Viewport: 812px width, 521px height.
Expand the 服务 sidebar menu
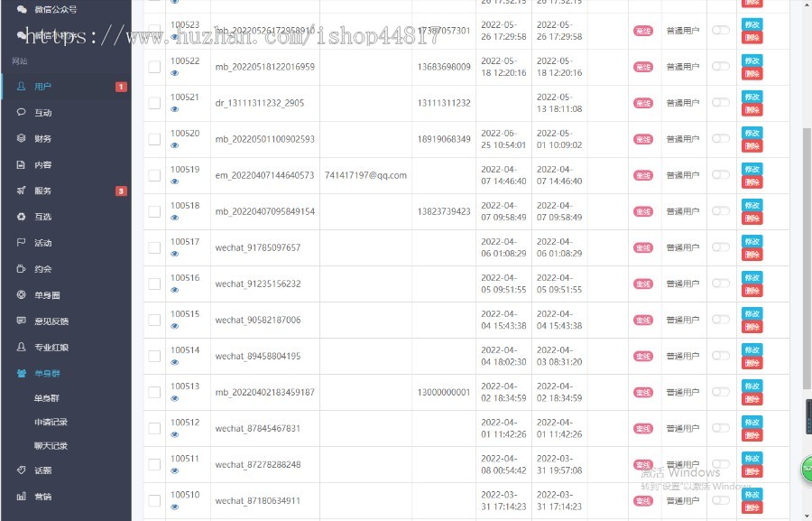pos(66,191)
